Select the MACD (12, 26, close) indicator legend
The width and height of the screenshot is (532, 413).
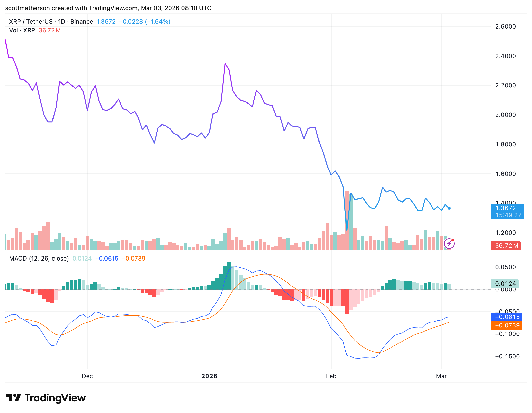(x=39, y=259)
